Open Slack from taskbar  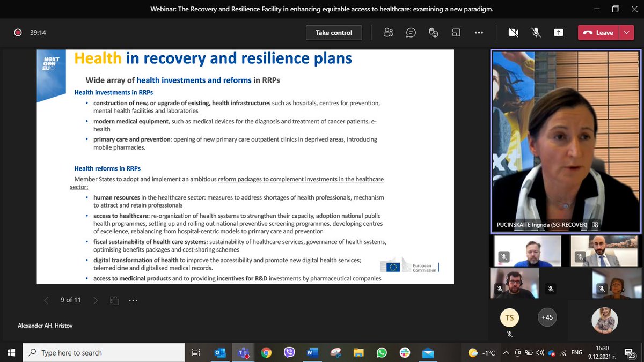[405, 352]
